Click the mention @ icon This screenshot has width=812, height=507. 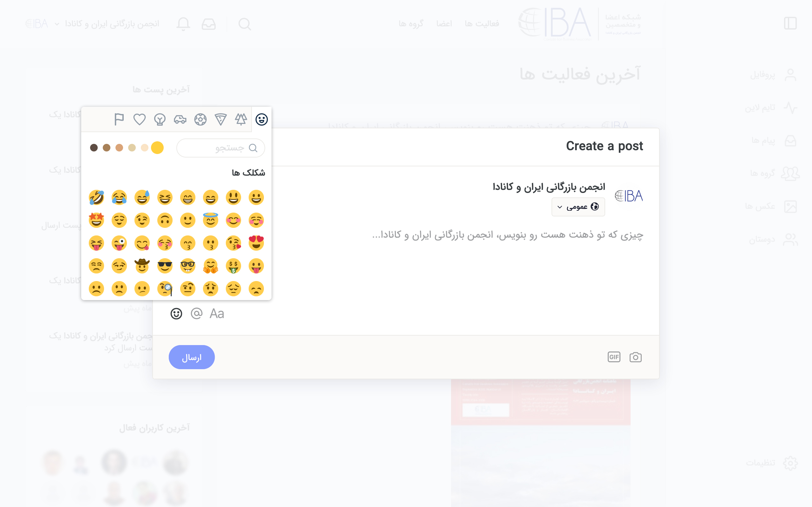(197, 313)
